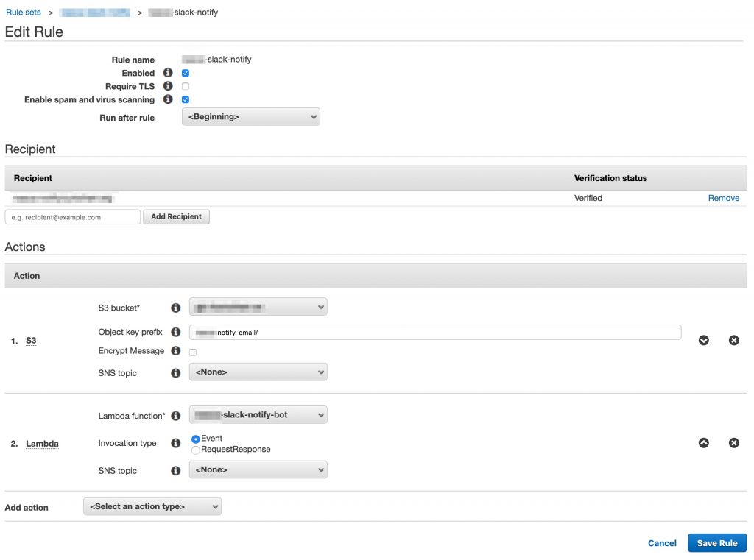Image resolution: width=754 pixels, height=560 pixels.
Task: Expand the Lambda SNS topic dropdown
Action: (258, 469)
